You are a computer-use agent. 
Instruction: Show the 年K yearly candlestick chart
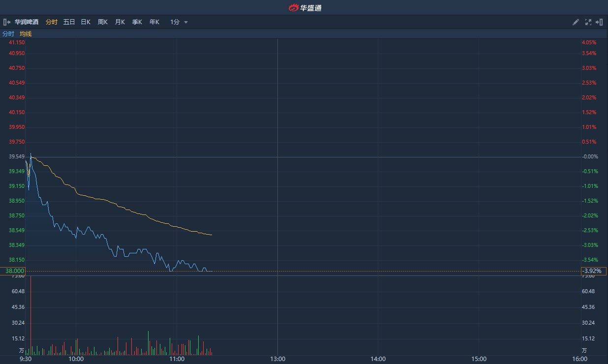point(154,22)
